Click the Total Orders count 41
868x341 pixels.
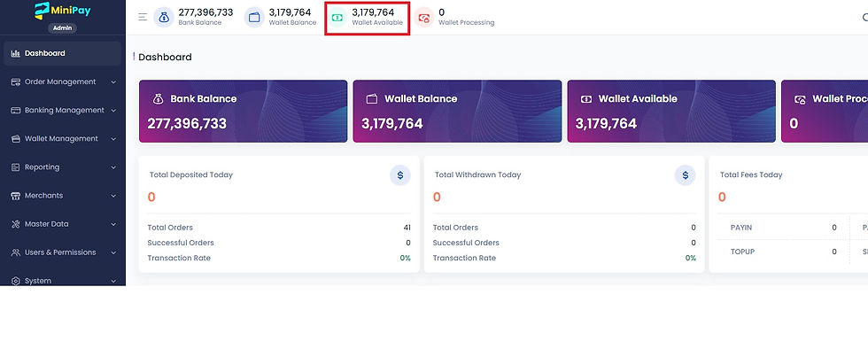[407, 228]
